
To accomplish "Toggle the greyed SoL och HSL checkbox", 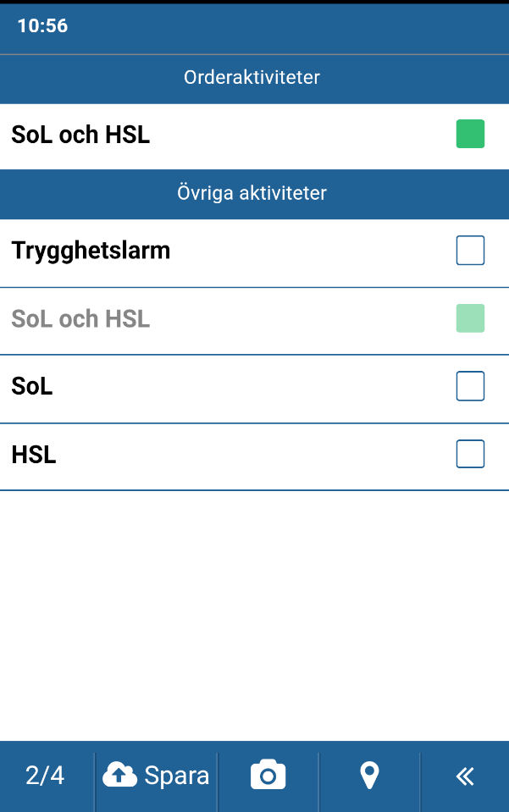I will [x=470, y=318].
